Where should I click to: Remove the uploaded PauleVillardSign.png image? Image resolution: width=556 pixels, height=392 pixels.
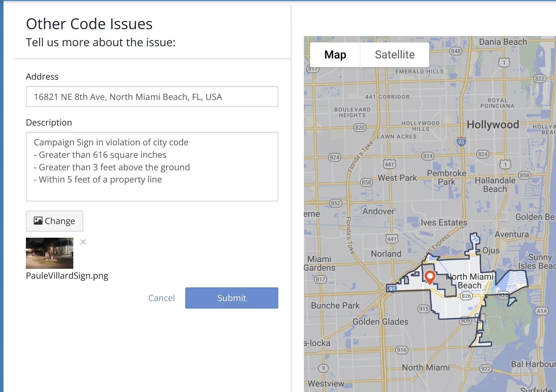[83, 242]
